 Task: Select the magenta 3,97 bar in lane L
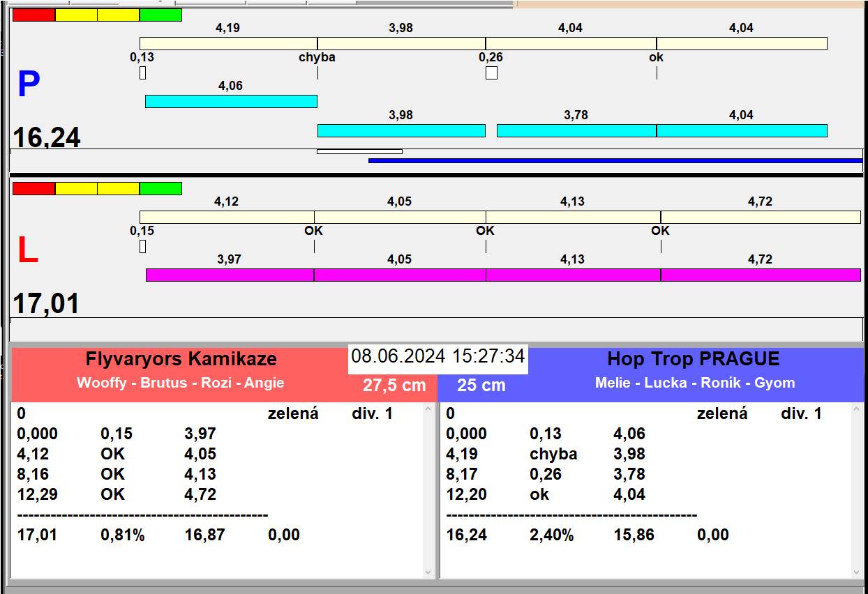tap(230, 275)
